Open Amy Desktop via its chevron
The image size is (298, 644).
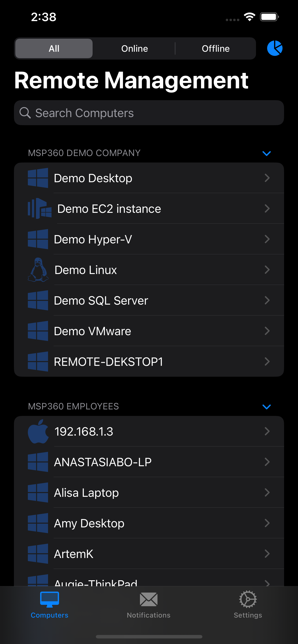point(267,523)
